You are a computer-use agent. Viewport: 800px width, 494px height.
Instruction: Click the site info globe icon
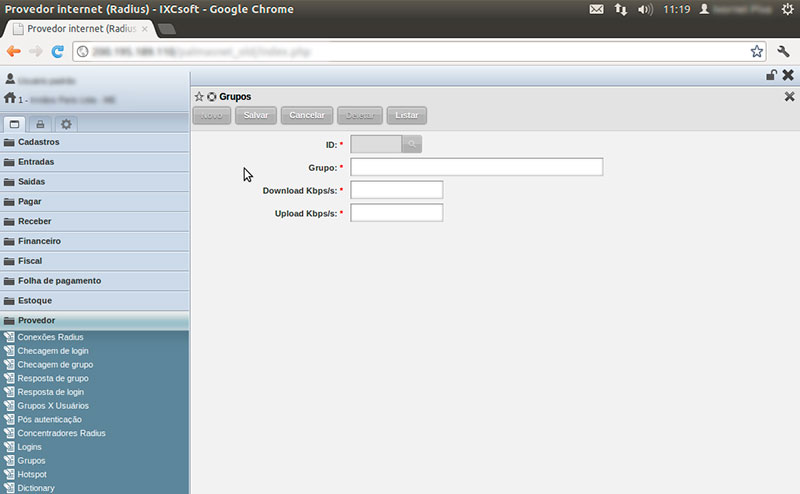[x=83, y=51]
